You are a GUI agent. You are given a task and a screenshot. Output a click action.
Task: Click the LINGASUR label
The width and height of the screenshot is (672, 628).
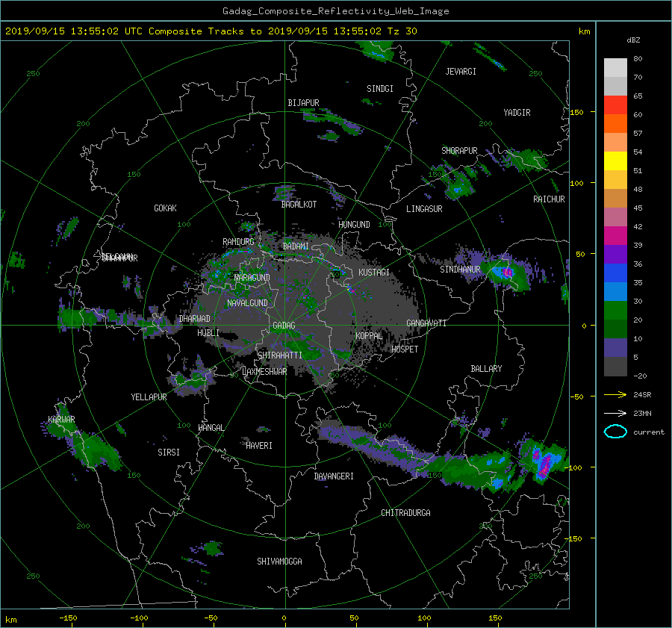424,209
